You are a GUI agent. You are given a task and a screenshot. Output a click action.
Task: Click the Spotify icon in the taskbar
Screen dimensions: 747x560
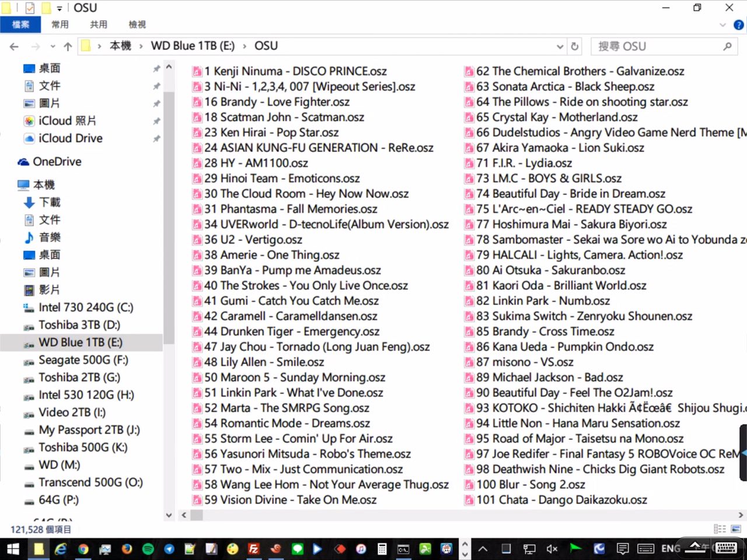click(148, 549)
